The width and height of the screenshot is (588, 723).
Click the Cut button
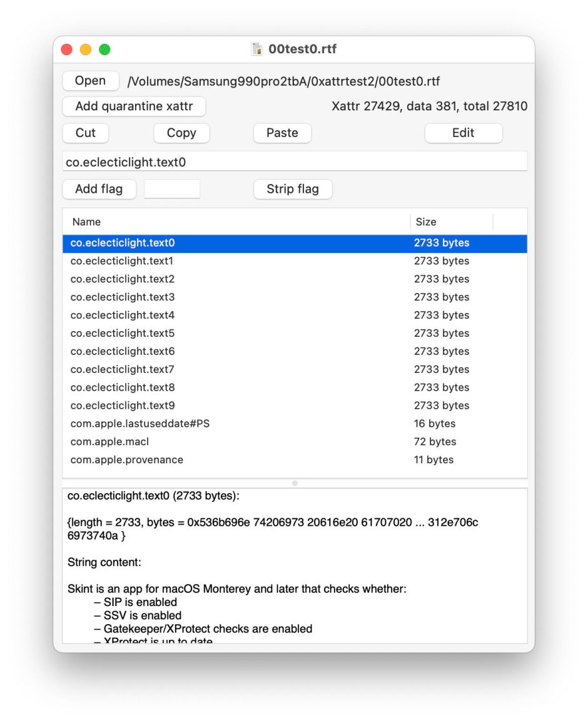click(86, 133)
